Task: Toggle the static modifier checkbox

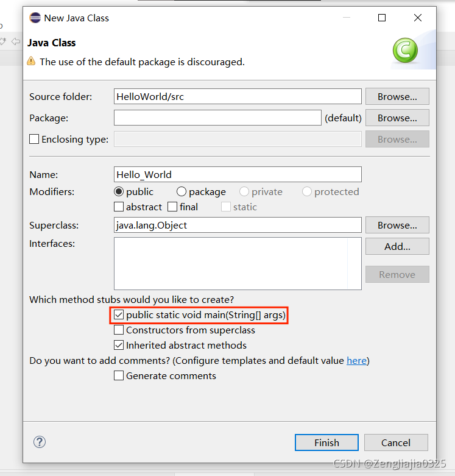Action: pyautogui.click(x=226, y=207)
